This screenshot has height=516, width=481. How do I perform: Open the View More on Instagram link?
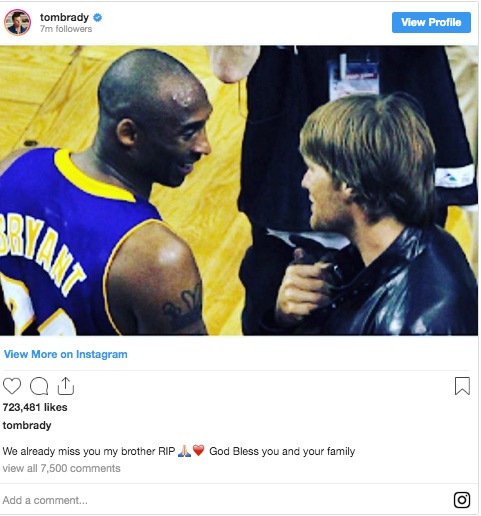click(x=66, y=354)
